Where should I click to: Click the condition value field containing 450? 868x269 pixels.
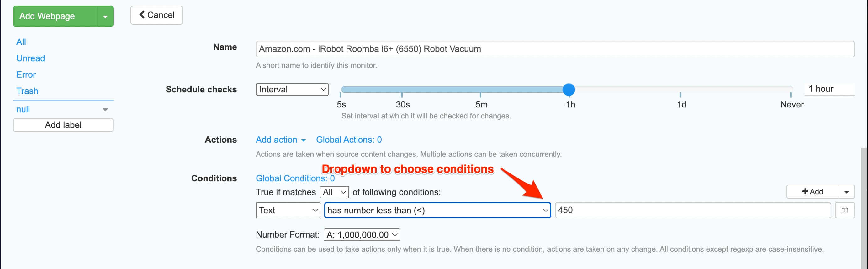[692, 210]
